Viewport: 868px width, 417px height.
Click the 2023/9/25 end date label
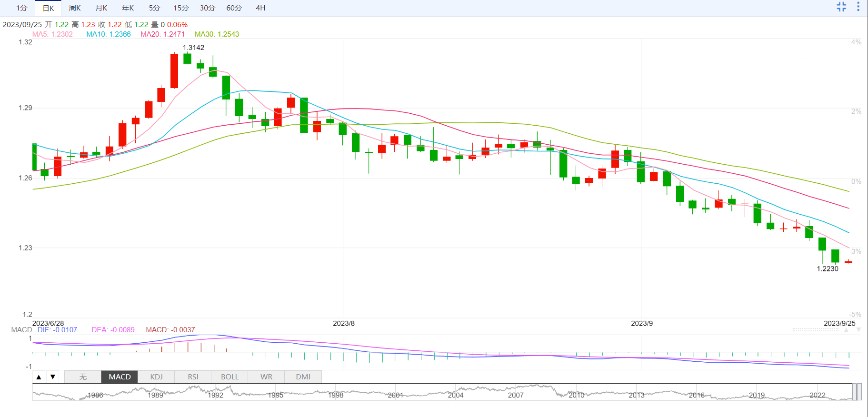pyautogui.click(x=839, y=323)
